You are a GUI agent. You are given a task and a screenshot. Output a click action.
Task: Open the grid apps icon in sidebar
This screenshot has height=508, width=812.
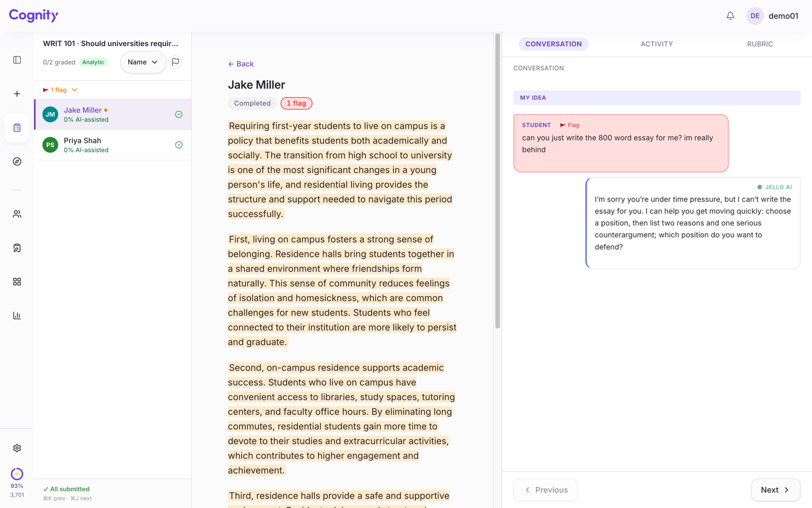[x=17, y=282]
